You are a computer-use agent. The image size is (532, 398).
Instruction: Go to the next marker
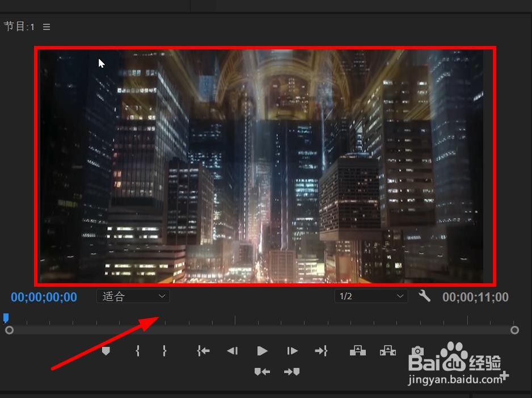pyautogui.click(x=292, y=372)
